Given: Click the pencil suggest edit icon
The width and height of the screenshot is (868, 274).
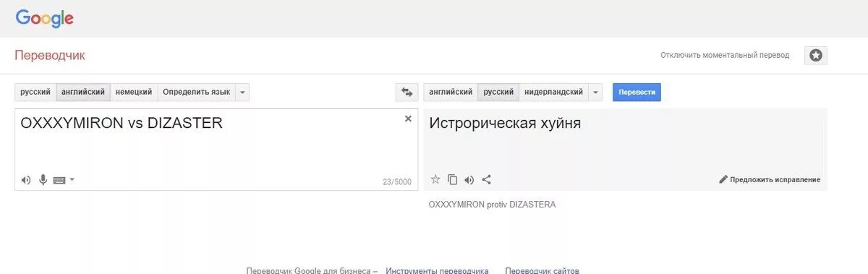Looking at the screenshot, I should (723, 179).
